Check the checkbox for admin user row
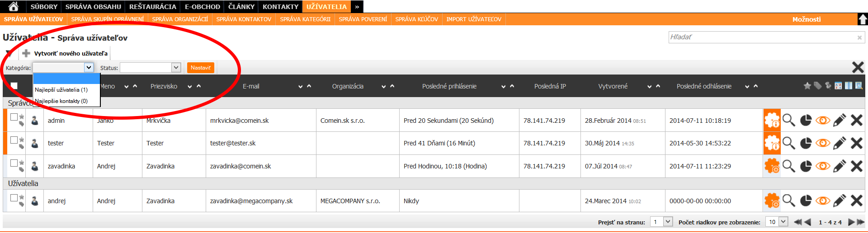Image resolution: width=868 pixels, height=233 pixels. [x=14, y=117]
